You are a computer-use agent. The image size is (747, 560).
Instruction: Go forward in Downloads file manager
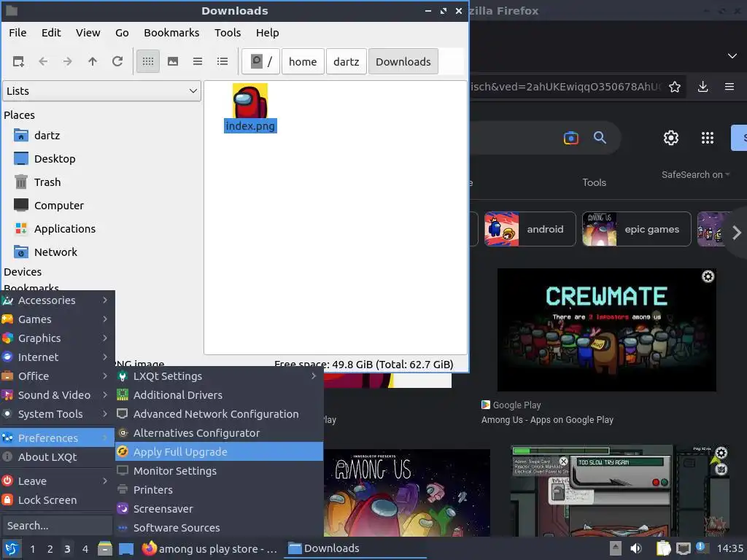(68, 61)
